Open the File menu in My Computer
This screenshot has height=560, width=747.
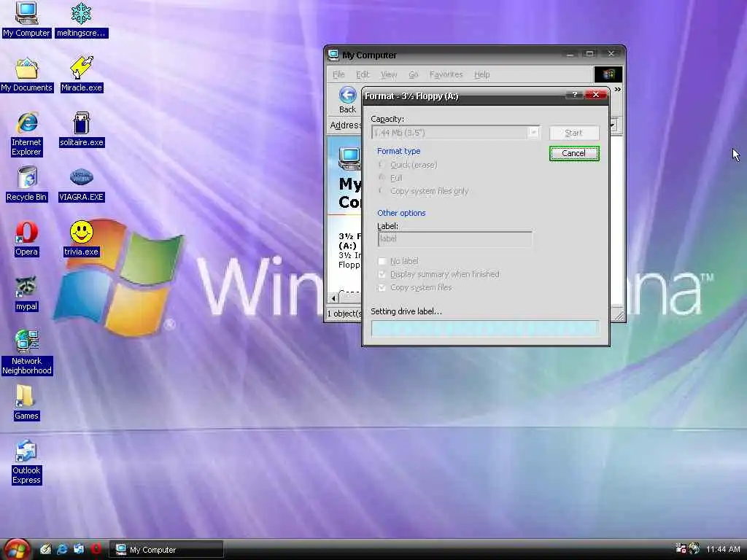[x=338, y=74]
